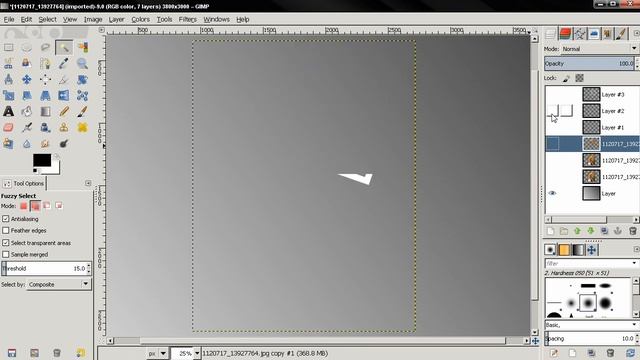Select the Heal tool

82,128
